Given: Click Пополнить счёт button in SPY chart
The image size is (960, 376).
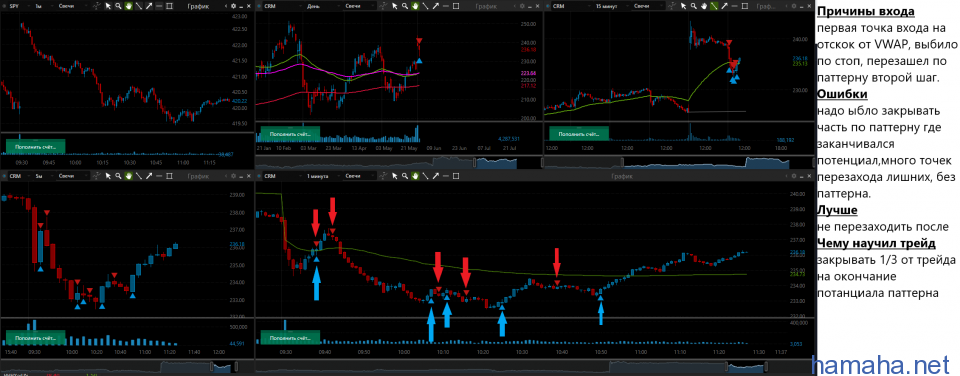Looking at the screenshot, I should 35,146.
